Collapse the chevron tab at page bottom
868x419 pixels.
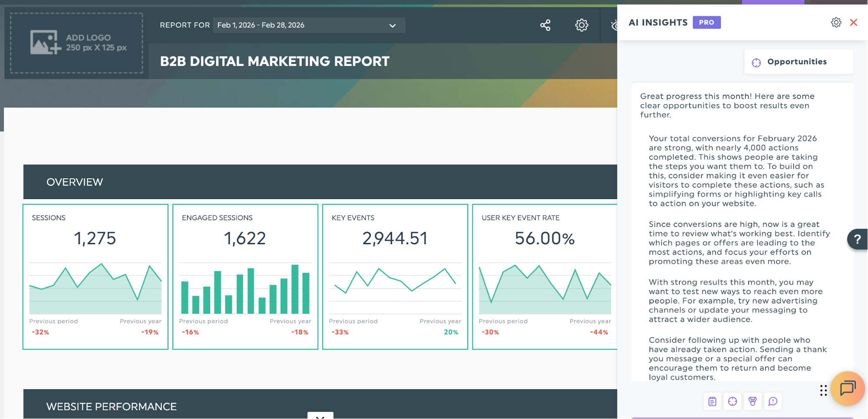point(320,416)
